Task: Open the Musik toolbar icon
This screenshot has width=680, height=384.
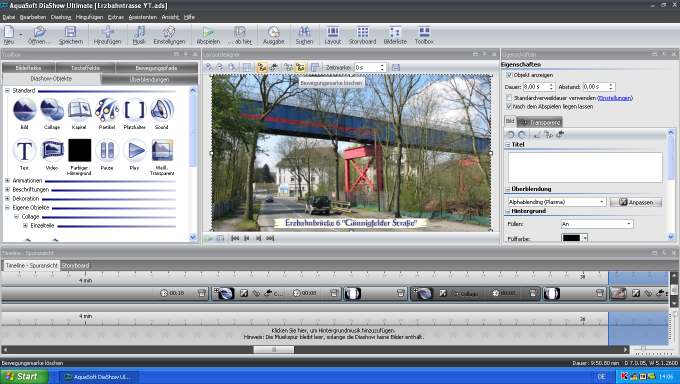Action: coord(139,35)
